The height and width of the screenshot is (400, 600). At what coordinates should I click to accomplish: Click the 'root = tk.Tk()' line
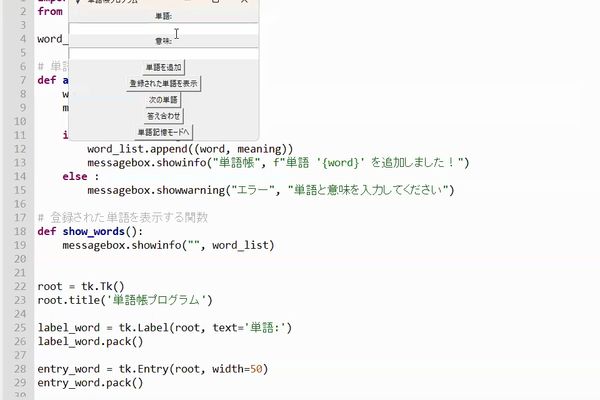pos(81,286)
